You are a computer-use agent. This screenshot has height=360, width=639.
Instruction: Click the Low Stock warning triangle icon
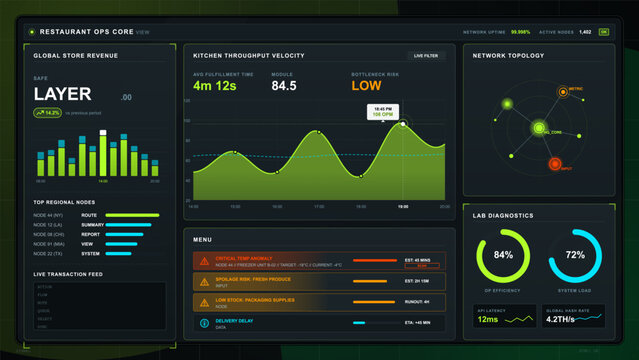tap(204, 303)
